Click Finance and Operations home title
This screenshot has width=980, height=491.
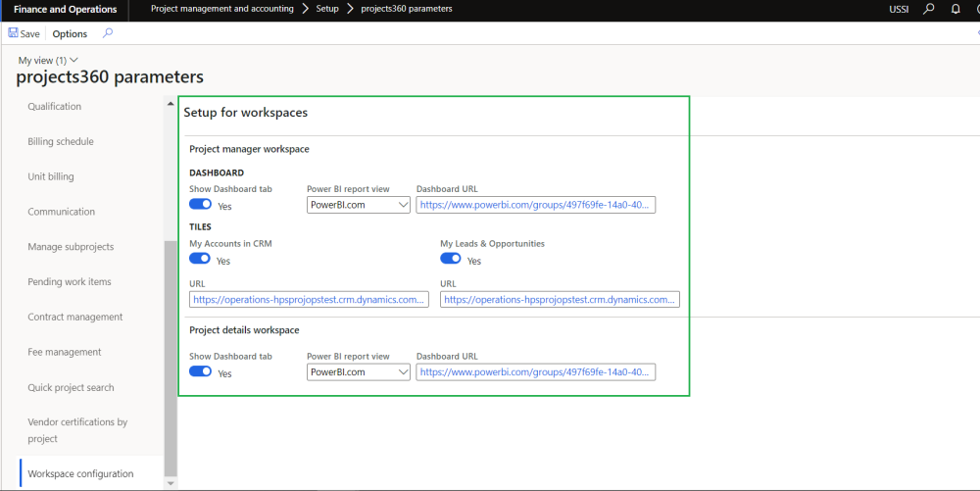65,10
